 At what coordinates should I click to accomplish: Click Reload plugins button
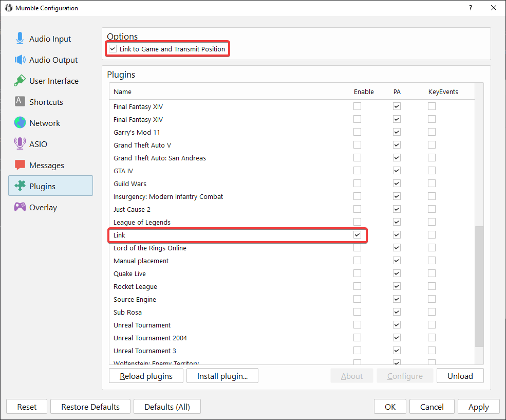pos(146,376)
